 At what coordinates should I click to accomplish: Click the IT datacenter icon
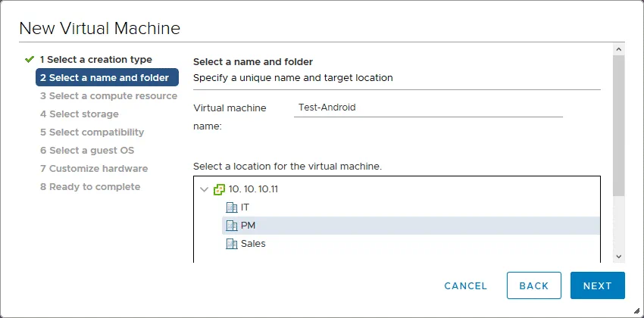[232, 207]
